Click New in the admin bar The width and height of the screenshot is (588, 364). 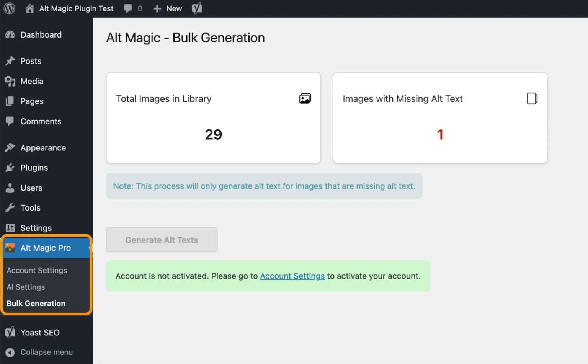(x=174, y=8)
